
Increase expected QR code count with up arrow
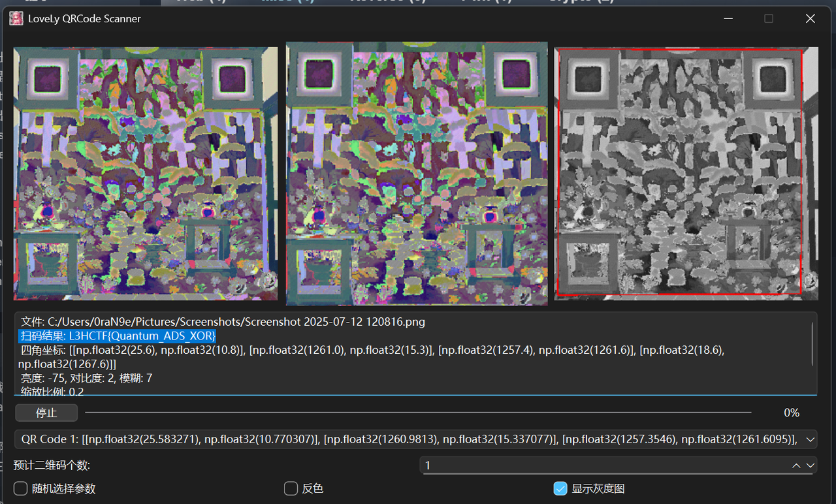click(796, 465)
